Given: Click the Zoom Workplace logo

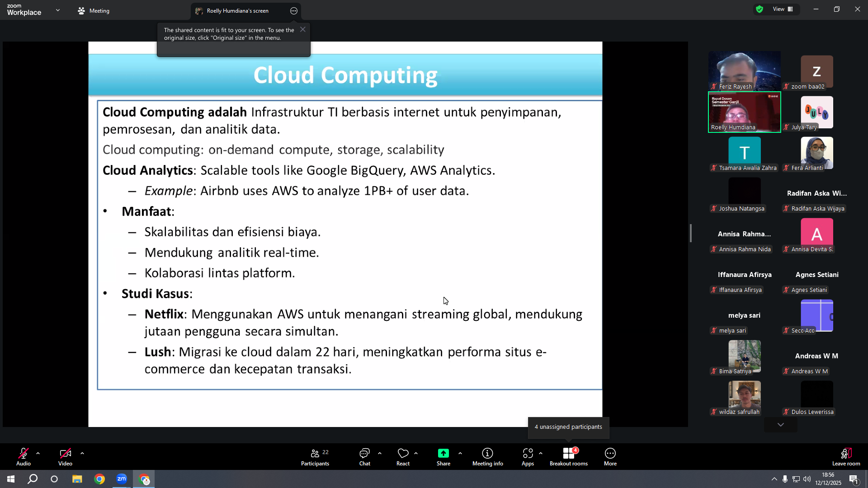Looking at the screenshot, I should tap(24, 10).
